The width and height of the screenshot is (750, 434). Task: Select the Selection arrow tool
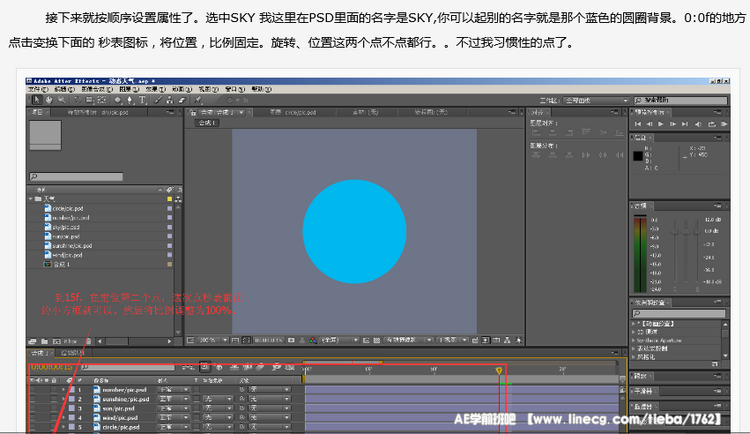(36, 100)
